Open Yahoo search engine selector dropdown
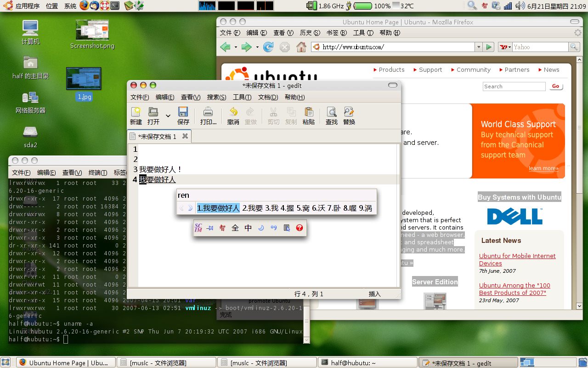This screenshot has height=368, width=588. click(x=505, y=47)
